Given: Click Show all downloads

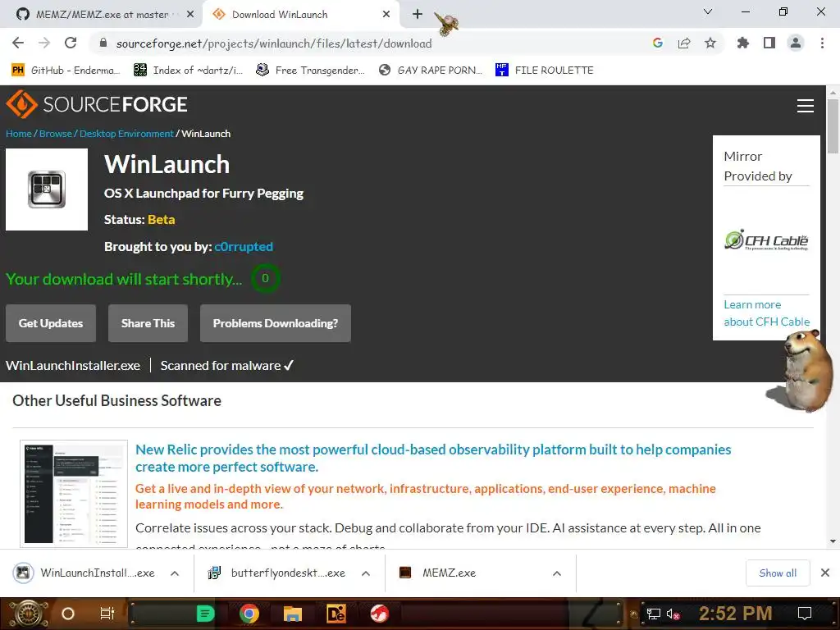Looking at the screenshot, I should click(778, 573).
